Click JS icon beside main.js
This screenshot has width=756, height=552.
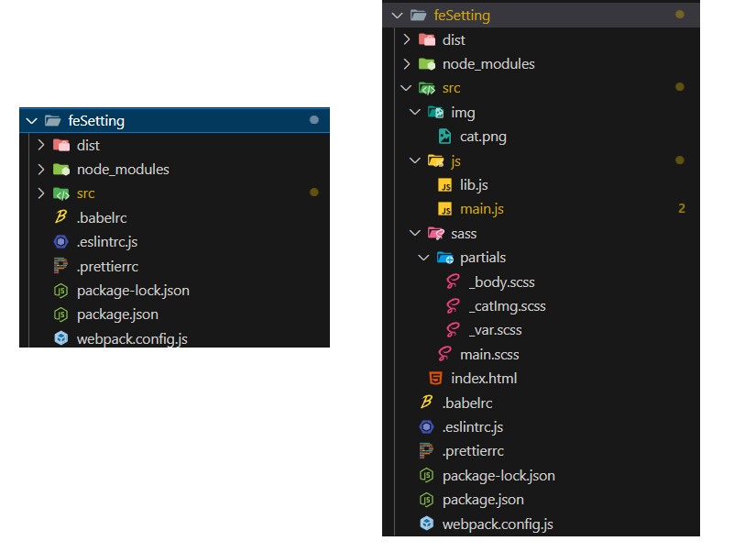[x=444, y=209]
